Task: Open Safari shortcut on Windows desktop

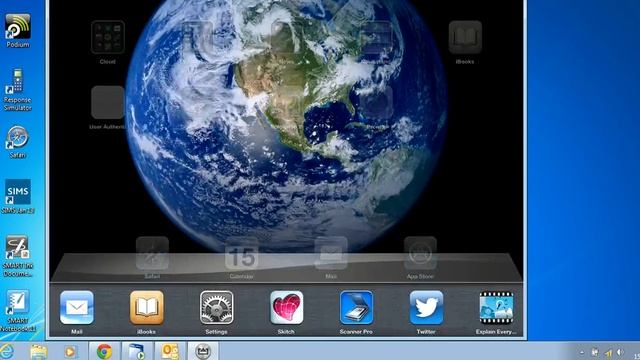Action: click(18, 137)
